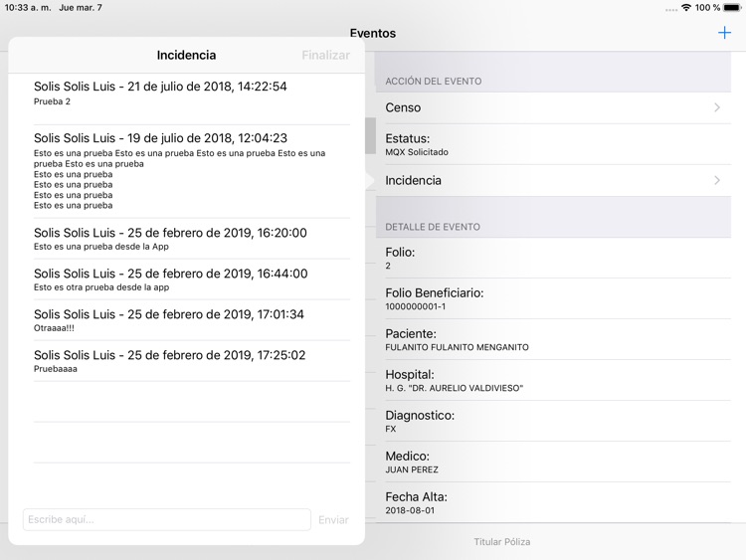The width and height of the screenshot is (746, 560).
Task: Tap the Estatus MQX Solicitado row
Action: [x=557, y=144]
